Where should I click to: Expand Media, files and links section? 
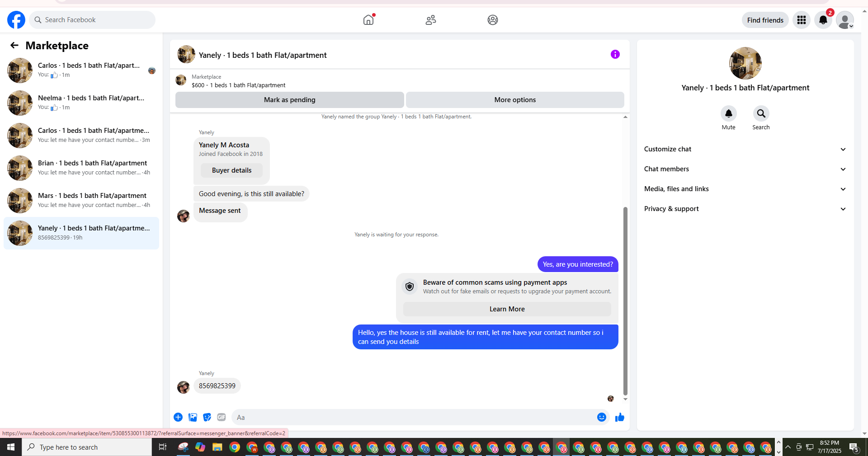click(x=745, y=189)
